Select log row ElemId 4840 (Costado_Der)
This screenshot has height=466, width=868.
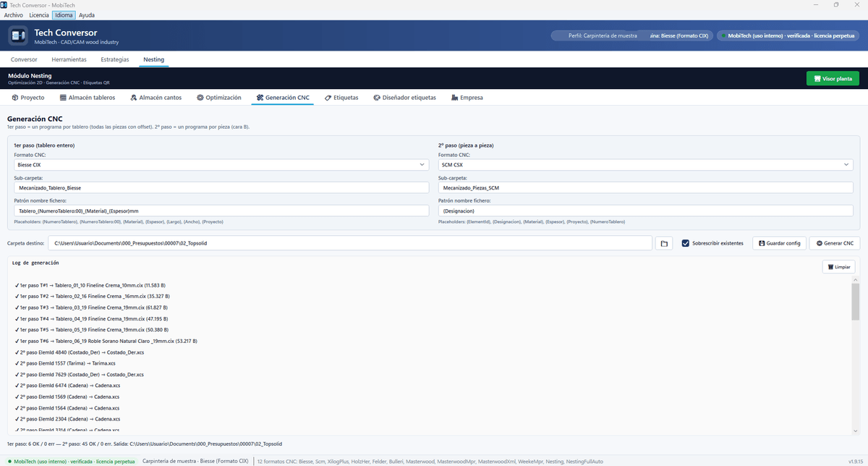tap(80, 352)
